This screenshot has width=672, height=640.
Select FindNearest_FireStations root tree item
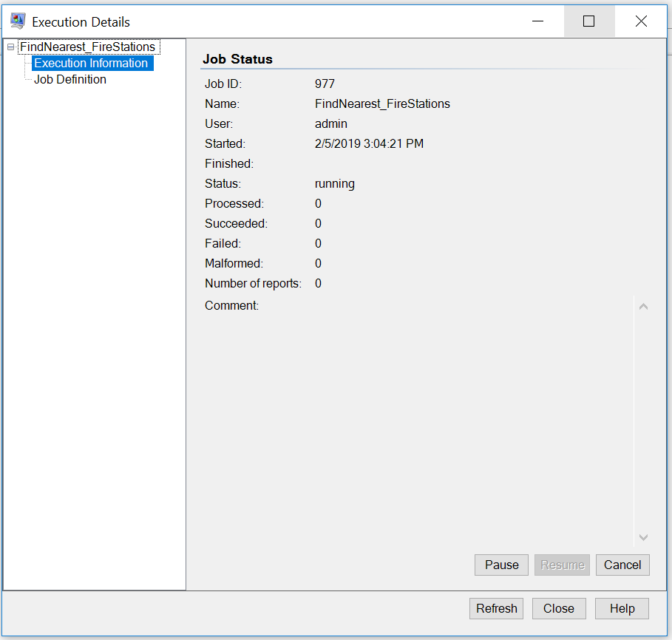click(x=88, y=47)
